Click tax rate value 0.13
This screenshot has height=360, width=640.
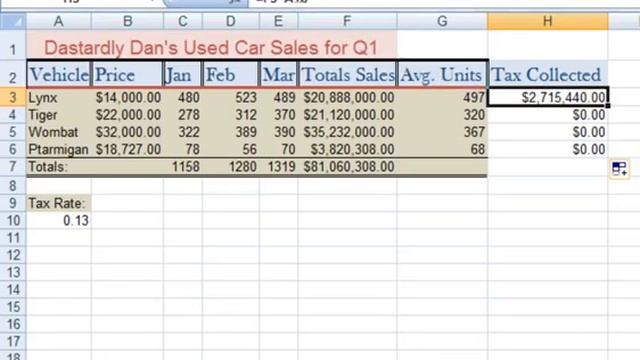click(59, 220)
